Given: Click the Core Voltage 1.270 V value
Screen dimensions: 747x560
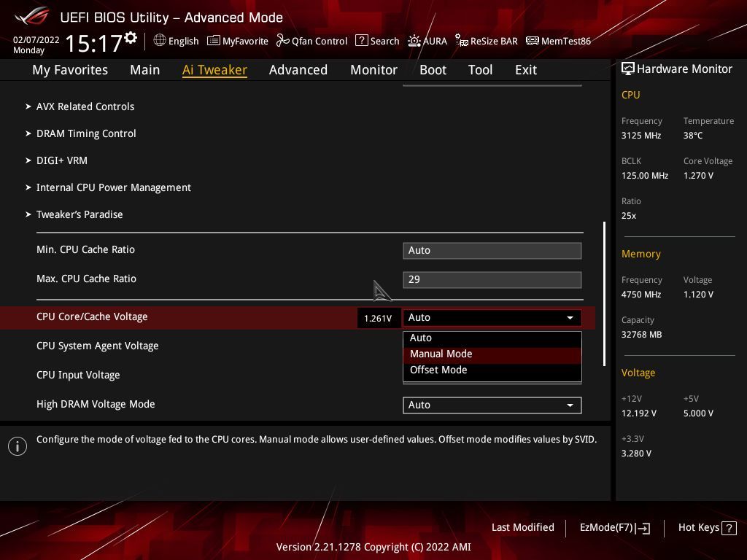Looking at the screenshot, I should click(698, 176).
